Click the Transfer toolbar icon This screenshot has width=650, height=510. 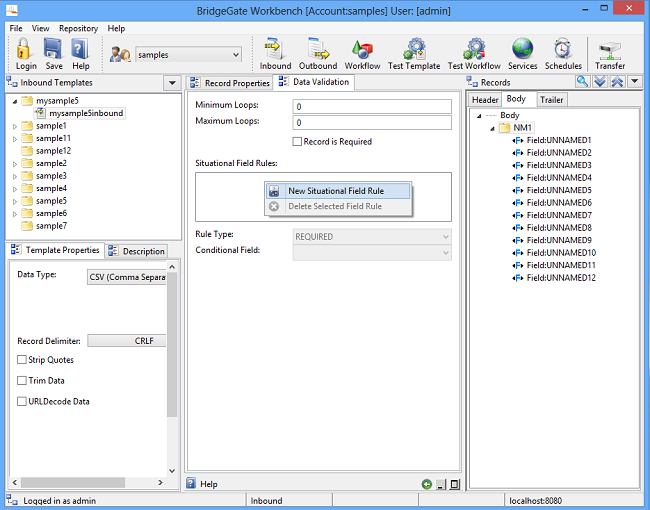coord(610,51)
